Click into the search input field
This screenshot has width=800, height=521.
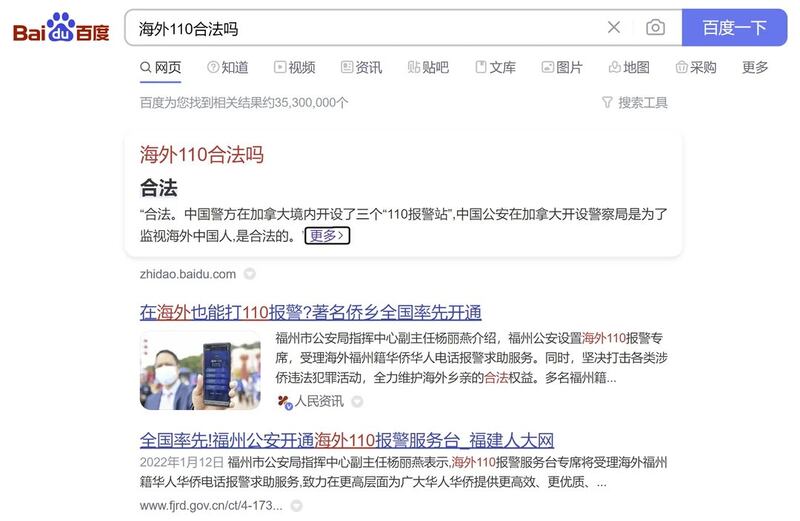(365, 28)
